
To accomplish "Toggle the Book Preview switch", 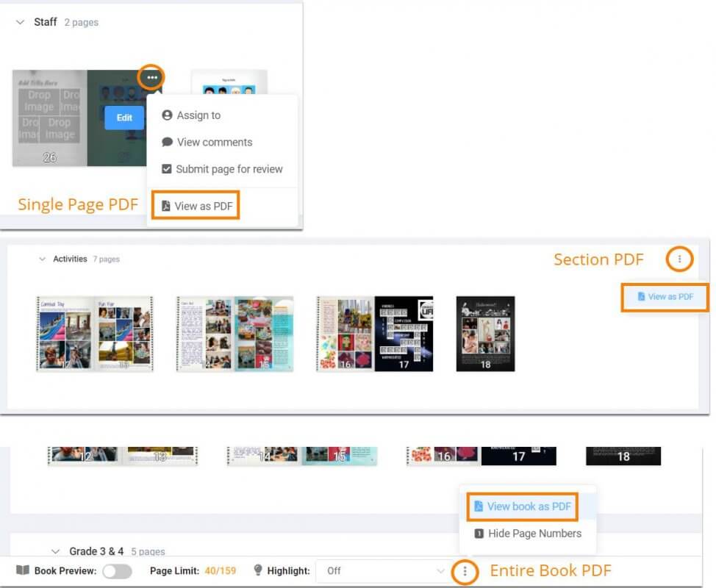I will click(x=117, y=571).
